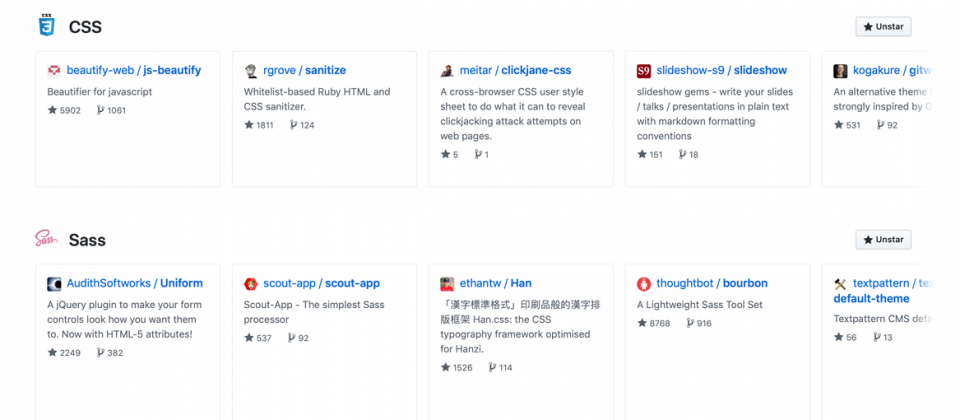The height and width of the screenshot is (420, 960).
Task: Click the ethantw avatar icon
Action: pyautogui.click(x=447, y=284)
